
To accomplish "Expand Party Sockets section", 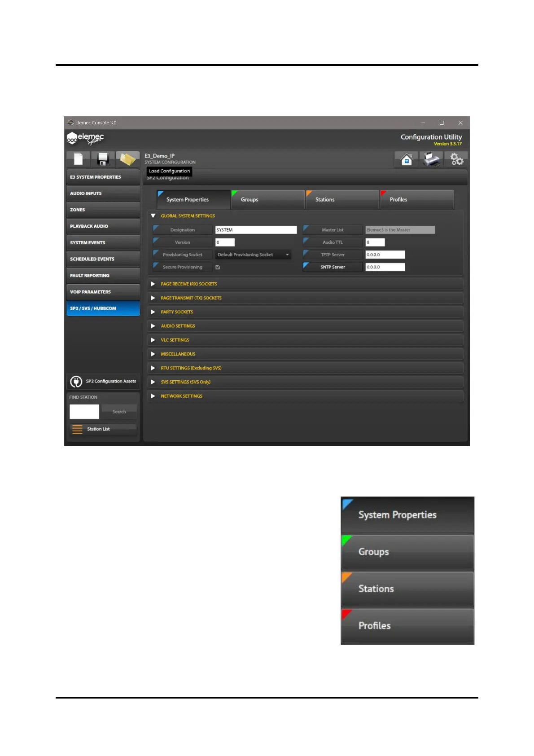I will pos(153,312).
